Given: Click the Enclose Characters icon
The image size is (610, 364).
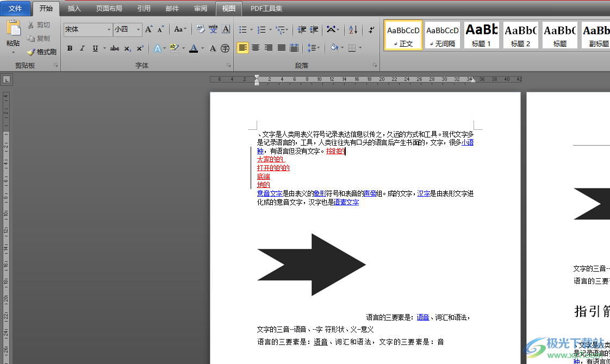Looking at the screenshot, I should 225,48.
